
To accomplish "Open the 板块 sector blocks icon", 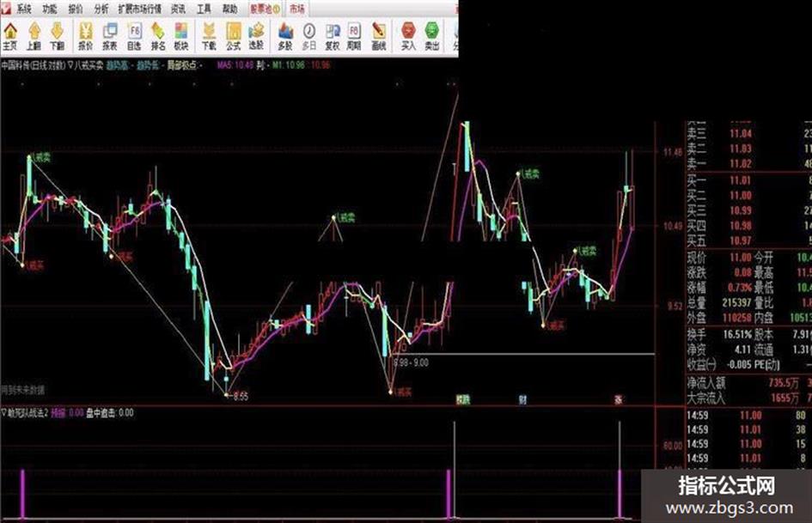I will [x=180, y=37].
